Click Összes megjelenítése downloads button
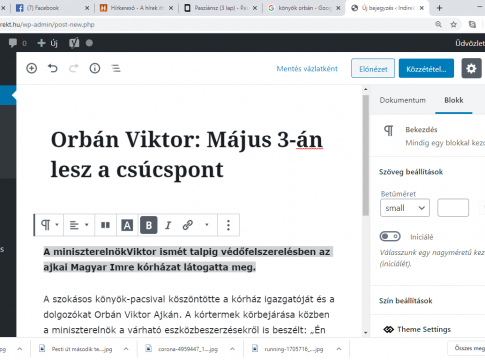The image size is (485, 360). (x=467, y=348)
